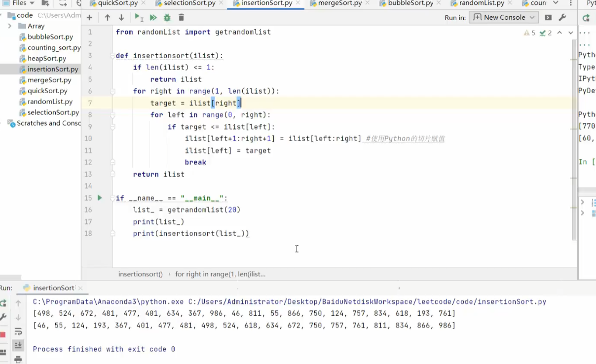596x364 pixels.
Task: Click the add cell plus icon
Action: 89,18
